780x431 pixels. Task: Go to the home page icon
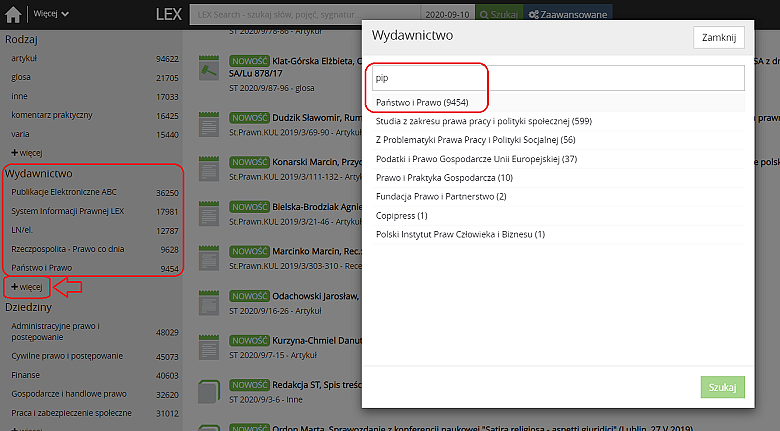(x=13, y=14)
